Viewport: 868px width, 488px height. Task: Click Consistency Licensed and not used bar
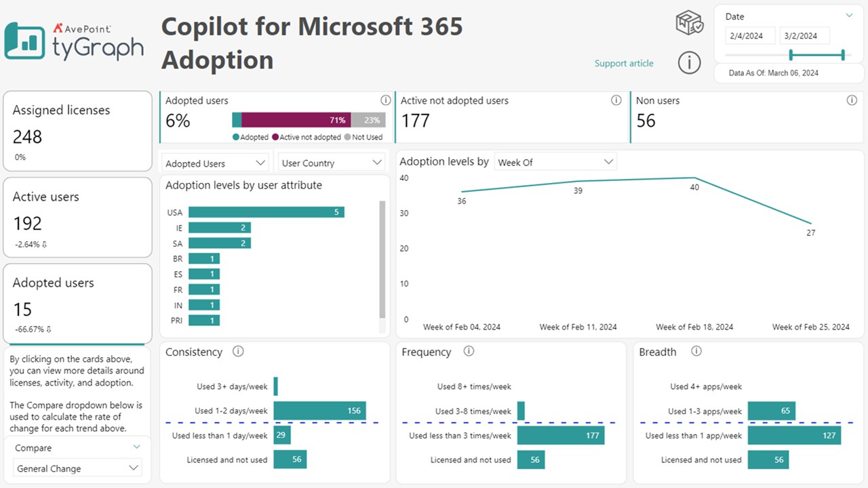(x=290, y=460)
